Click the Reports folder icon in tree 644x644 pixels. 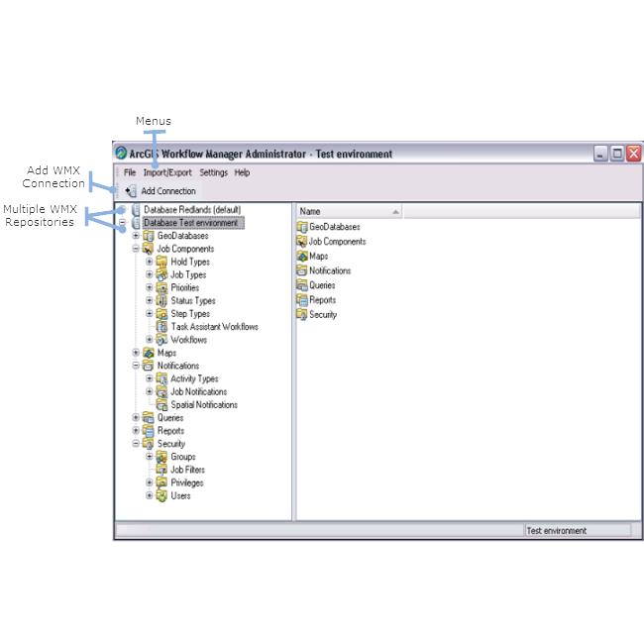coord(149,431)
